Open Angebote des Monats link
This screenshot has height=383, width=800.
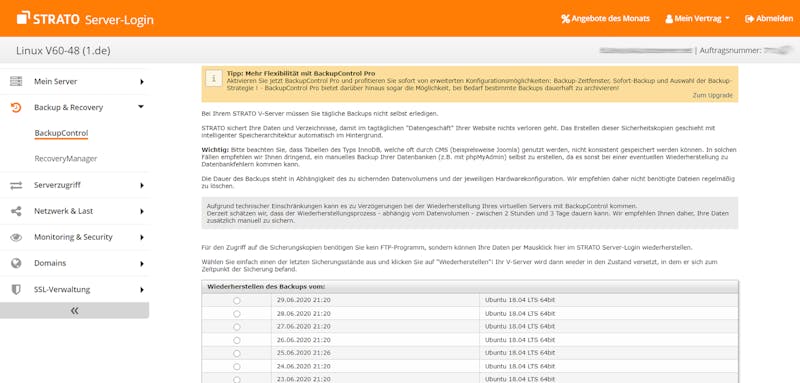coord(610,18)
